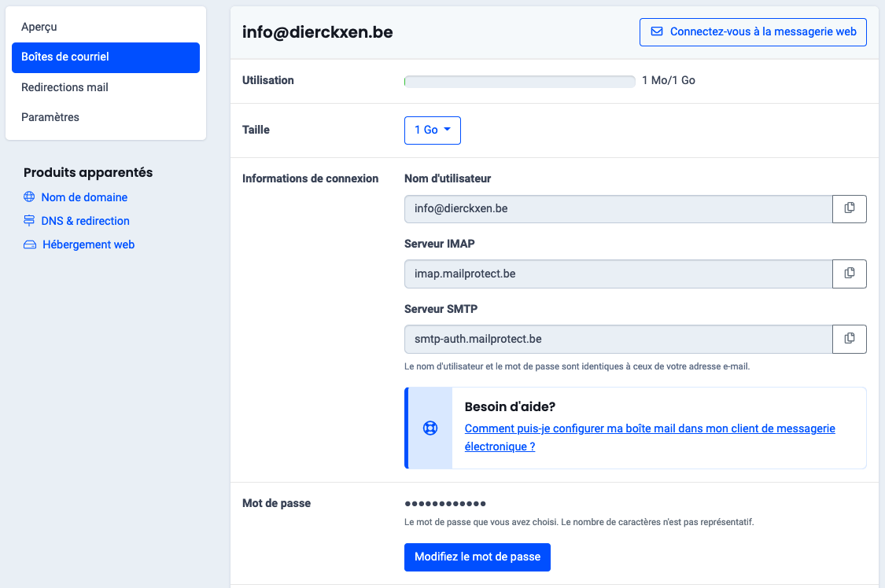
Task: Click the Nom d'utilisateur field
Action: pyautogui.click(x=618, y=209)
